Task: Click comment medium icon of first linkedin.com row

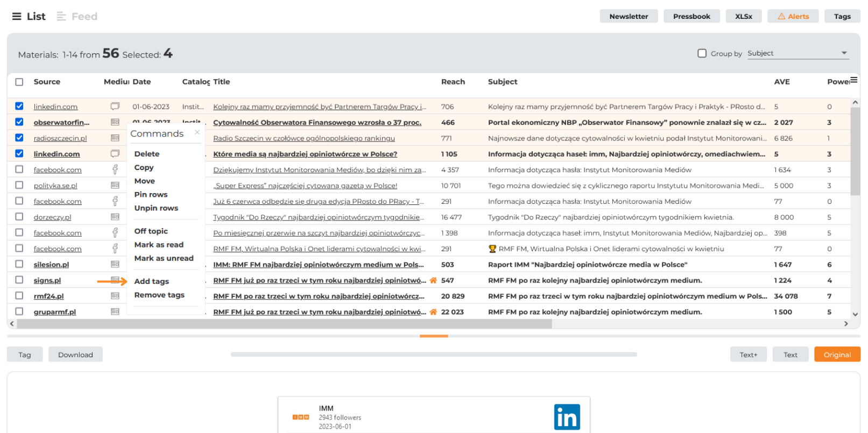Action: coord(115,107)
